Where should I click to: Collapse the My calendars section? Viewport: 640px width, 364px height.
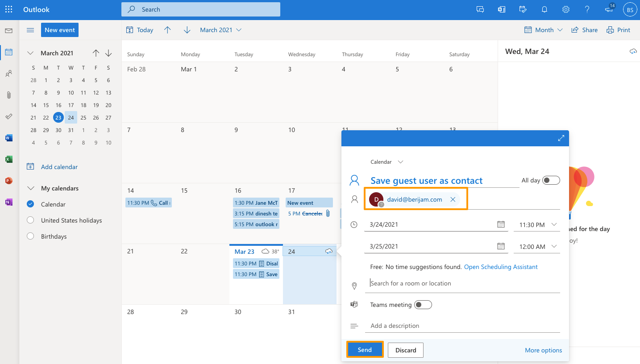(30, 188)
